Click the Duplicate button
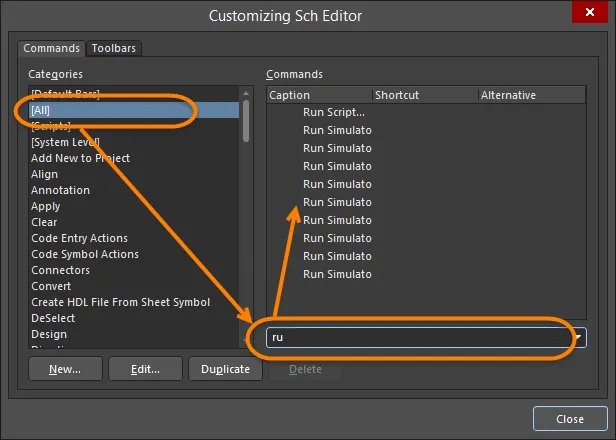This screenshot has width=616, height=440. click(226, 369)
